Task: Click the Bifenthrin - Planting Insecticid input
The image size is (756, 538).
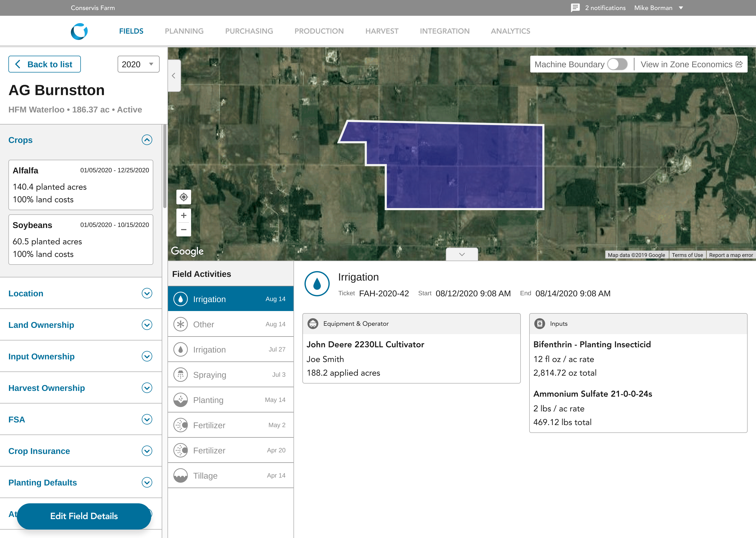Action: [592, 345]
